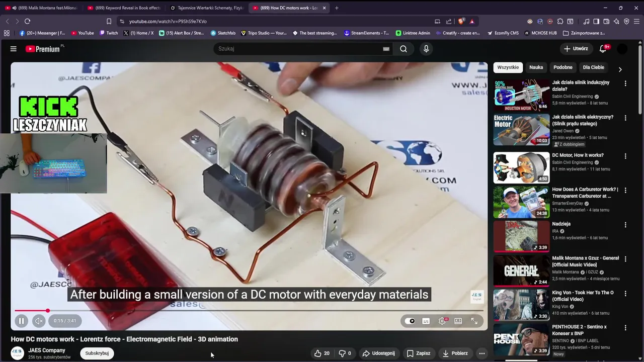Go to YouTube Premium home logo
The image size is (644, 362).
coord(43,49)
